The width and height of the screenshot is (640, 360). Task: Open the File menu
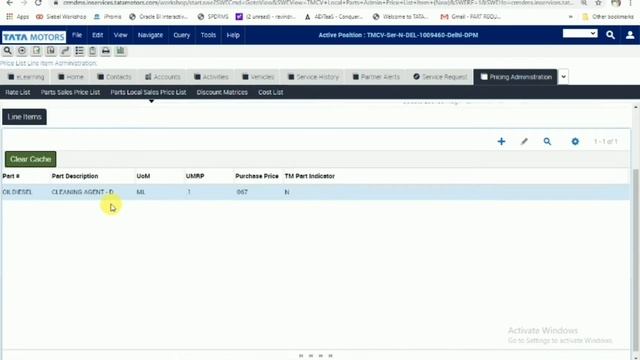(x=77, y=35)
